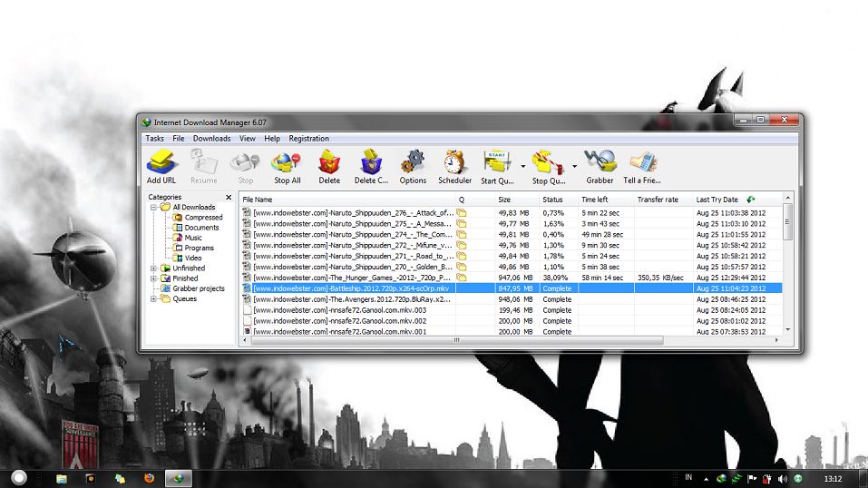Select the Music category
The height and width of the screenshot is (488, 868).
click(x=193, y=238)
